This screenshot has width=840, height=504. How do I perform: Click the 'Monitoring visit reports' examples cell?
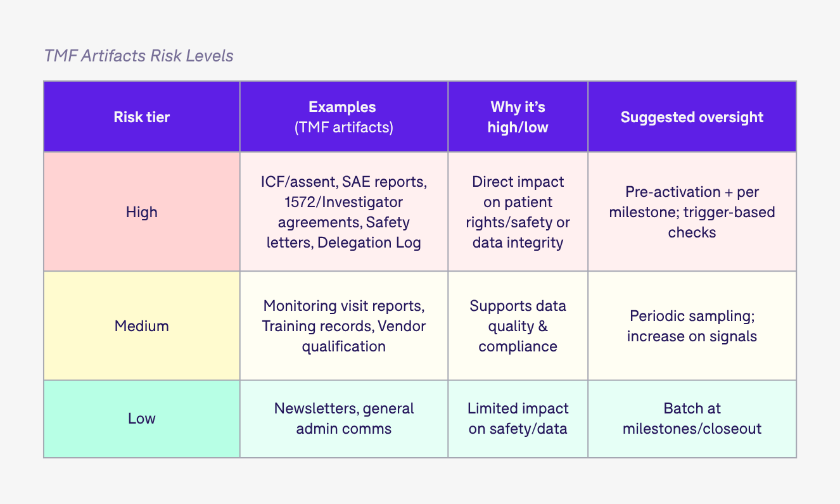point(344,325)
